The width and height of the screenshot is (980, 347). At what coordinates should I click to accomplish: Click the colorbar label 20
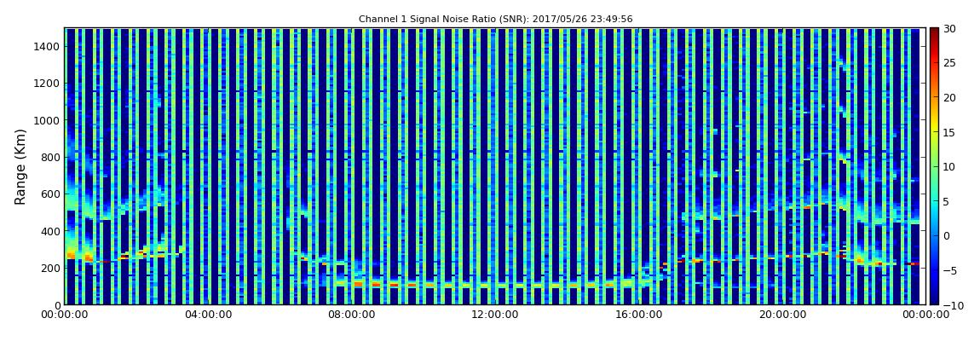coord(948,97)
